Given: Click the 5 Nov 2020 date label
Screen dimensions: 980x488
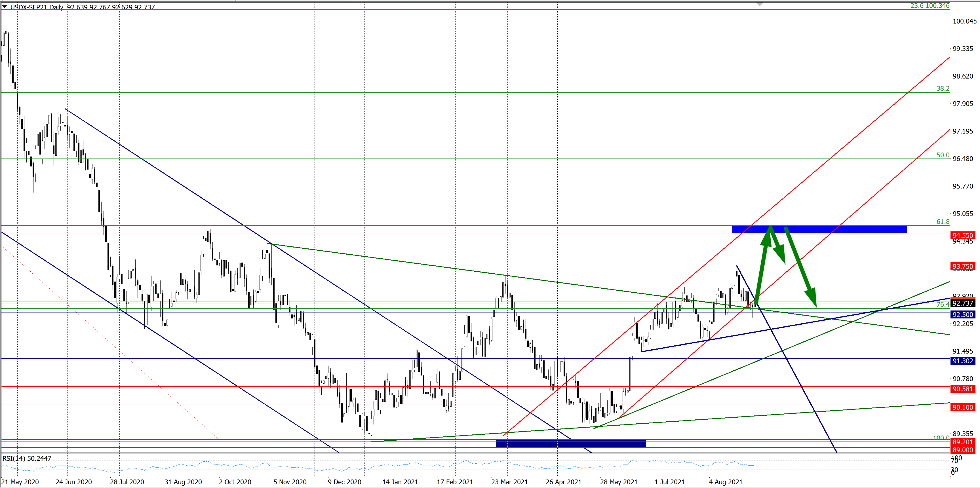Looking at the screenshot, I should point(290,482).
